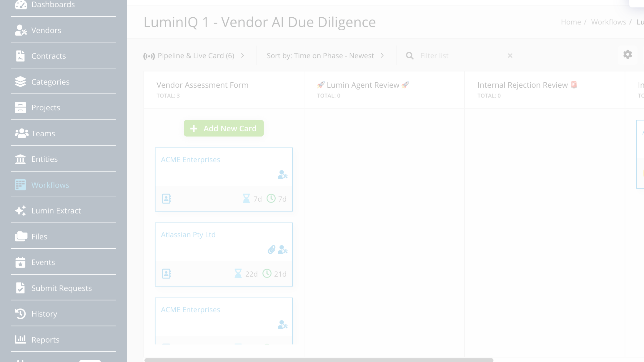Click the hourglass icon on Atlassian card
This screenshot has width=644, height=362.
tap(238, 274)
